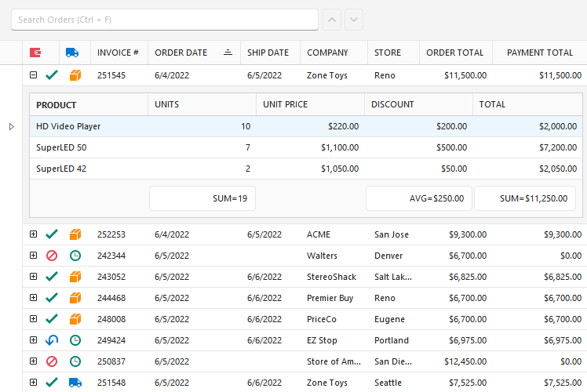Screen dimensions: 587x392
Task: Expand details for invoice 243052
Action: pyautogui.click(x=33, y=277)
